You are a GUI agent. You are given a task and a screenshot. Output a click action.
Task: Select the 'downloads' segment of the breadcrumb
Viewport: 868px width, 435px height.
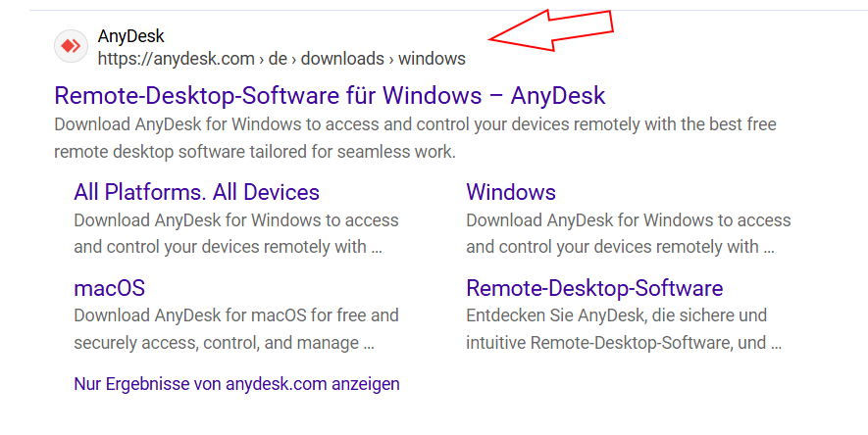click(x=342, y=59)
